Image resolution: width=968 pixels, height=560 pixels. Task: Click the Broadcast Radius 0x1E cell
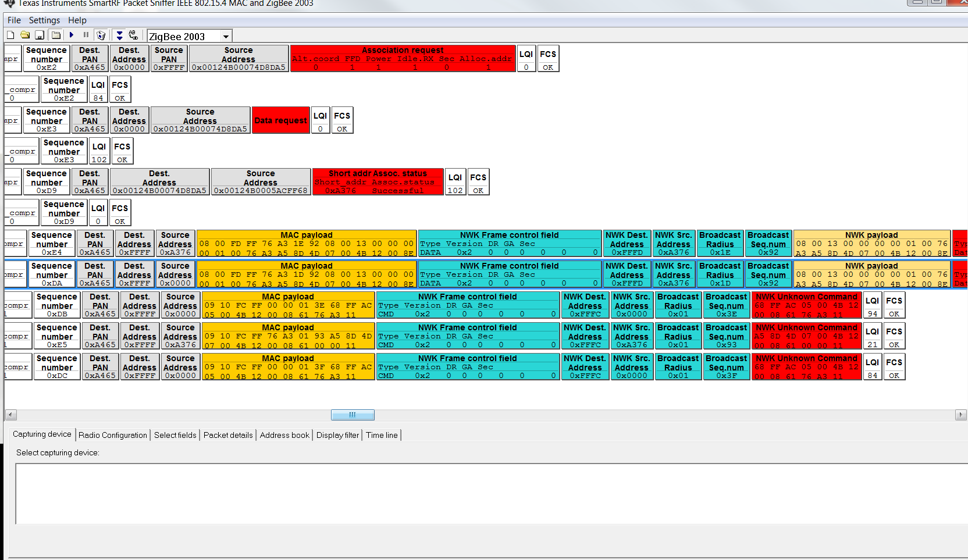(720, 243)
